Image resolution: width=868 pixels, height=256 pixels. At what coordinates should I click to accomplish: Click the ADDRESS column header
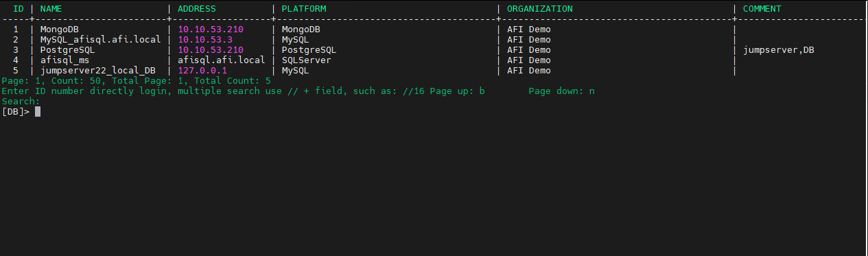point(197,9)
